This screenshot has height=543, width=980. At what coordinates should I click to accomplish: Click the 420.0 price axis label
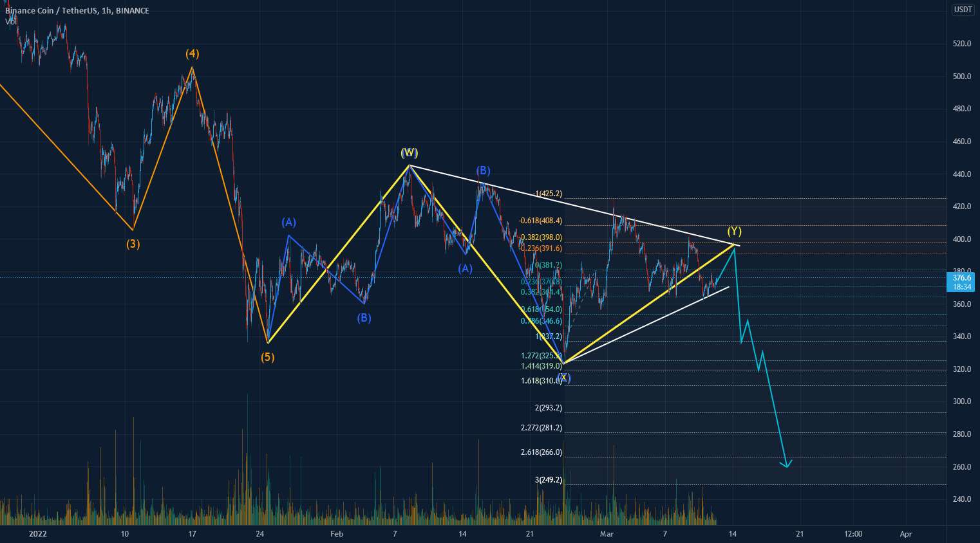(962, 207)
